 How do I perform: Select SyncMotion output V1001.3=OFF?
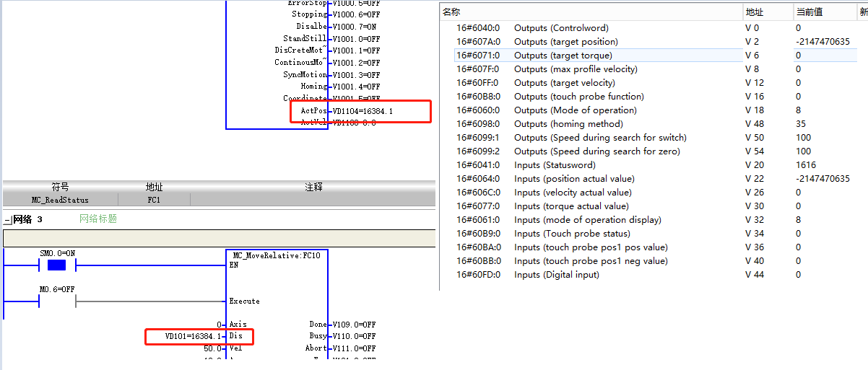[356, 74]
